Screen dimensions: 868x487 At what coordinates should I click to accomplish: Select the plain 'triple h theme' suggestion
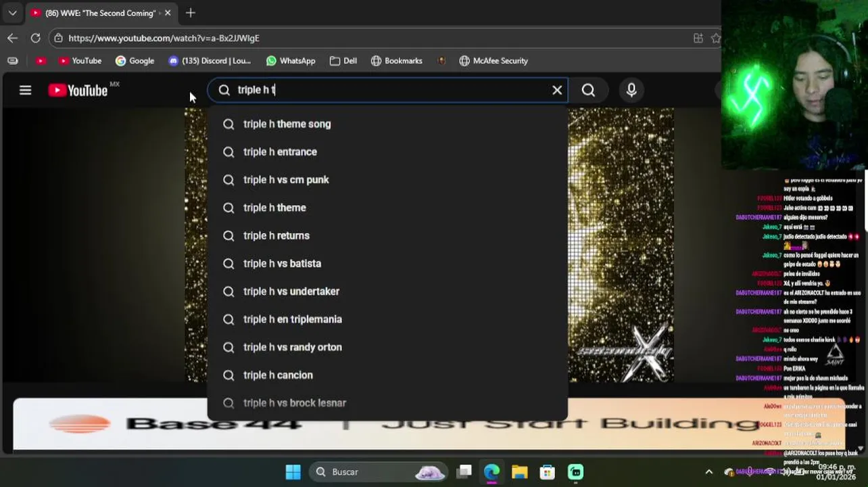[x=387, y=208]
